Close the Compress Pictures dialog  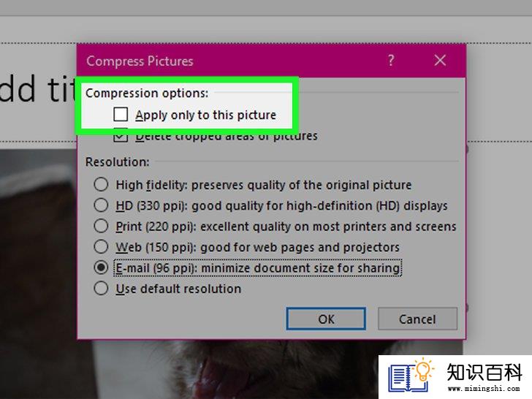point(440,61)
